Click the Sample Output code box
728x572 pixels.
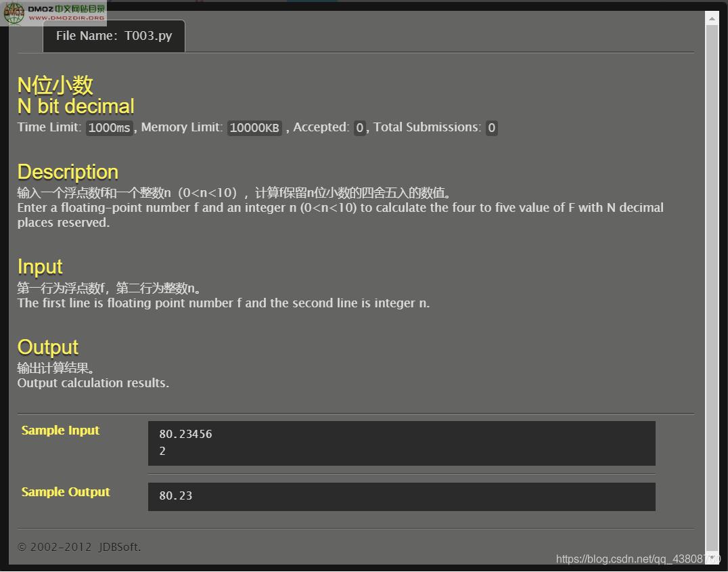point(402,496)
